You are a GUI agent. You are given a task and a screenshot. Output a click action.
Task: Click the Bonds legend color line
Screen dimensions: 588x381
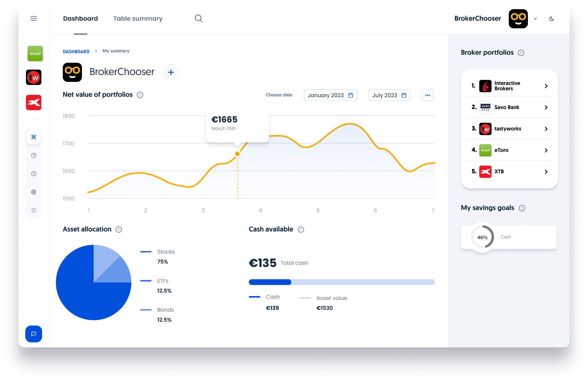pyautogui.click(x=146, y=310)
